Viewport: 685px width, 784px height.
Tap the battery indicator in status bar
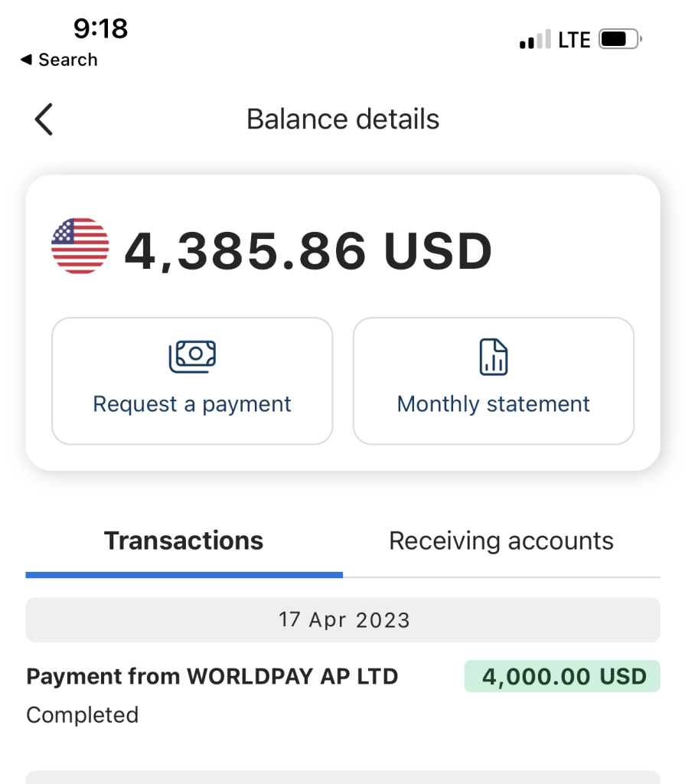tap(621, 39)
